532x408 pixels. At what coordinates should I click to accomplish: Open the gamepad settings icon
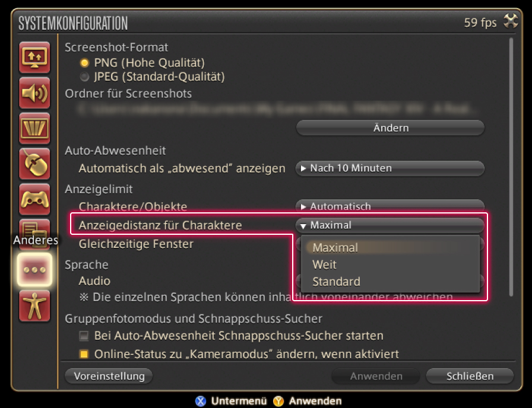click(34, 199)
